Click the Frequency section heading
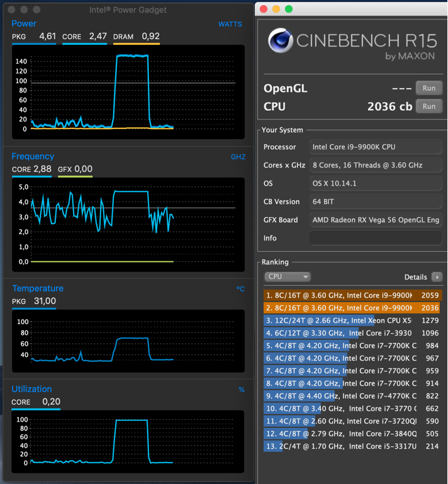Screen dimensions: 448x484 (33, 156)
